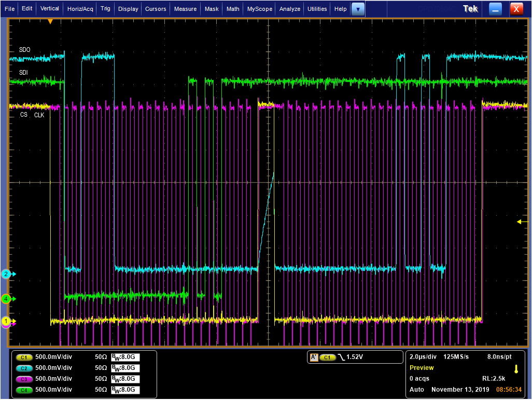Open the Horiz/Acq menu

tap(80, 9)
